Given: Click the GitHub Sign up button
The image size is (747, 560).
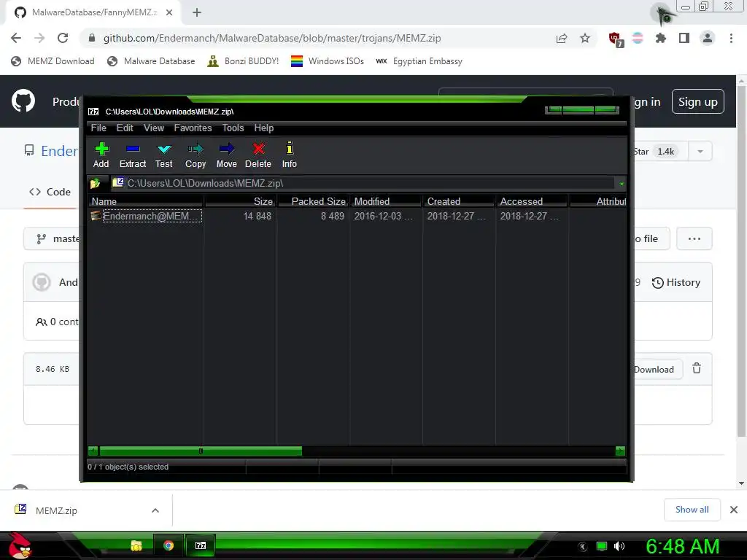Looking at the screenshot, I should [698, 102].
